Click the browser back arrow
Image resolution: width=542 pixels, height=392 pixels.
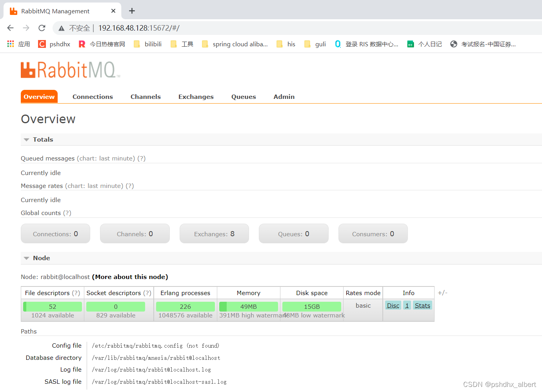tap(11, 28)
